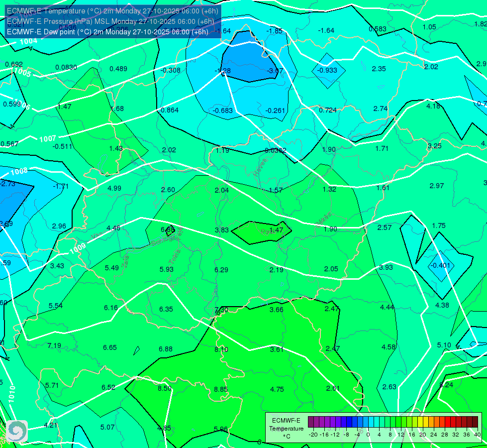Image resolution: width=487 pixels, height=448 pixels.
Task: Click the 3.66 dew point value
Action: click(277, 309)
